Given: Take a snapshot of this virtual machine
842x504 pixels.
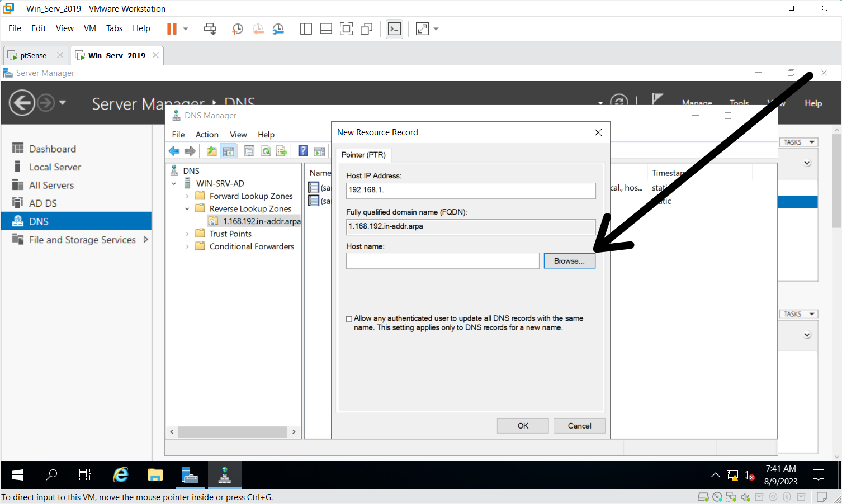Looking at the screenshot, I should coord(238,28).
